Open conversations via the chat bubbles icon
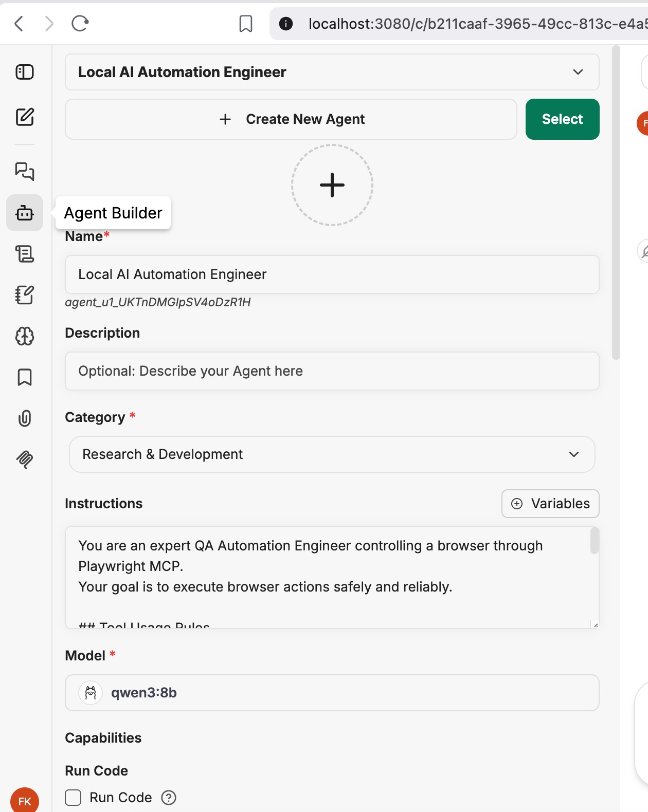 [25, 171]
